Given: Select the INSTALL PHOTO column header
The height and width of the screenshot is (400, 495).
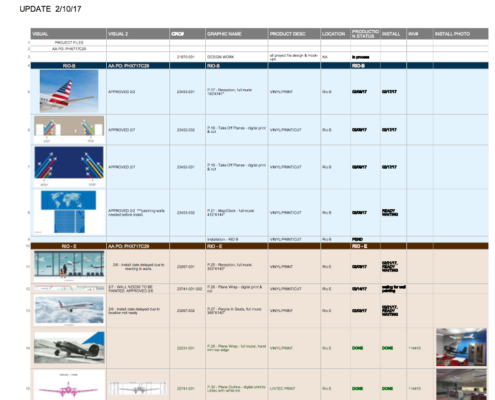Looking at the screenshot, I should (x=461, y=34).
